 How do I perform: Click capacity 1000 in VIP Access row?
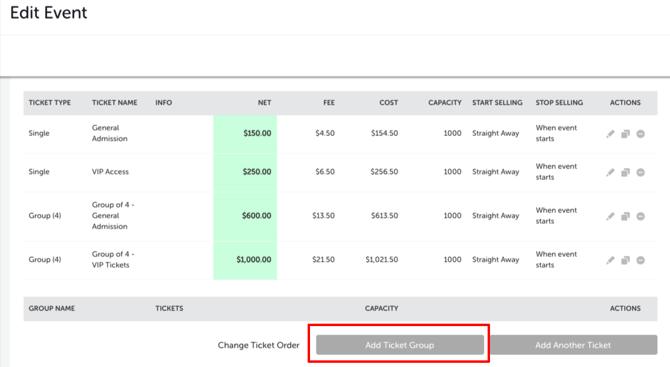pos(452,172)
